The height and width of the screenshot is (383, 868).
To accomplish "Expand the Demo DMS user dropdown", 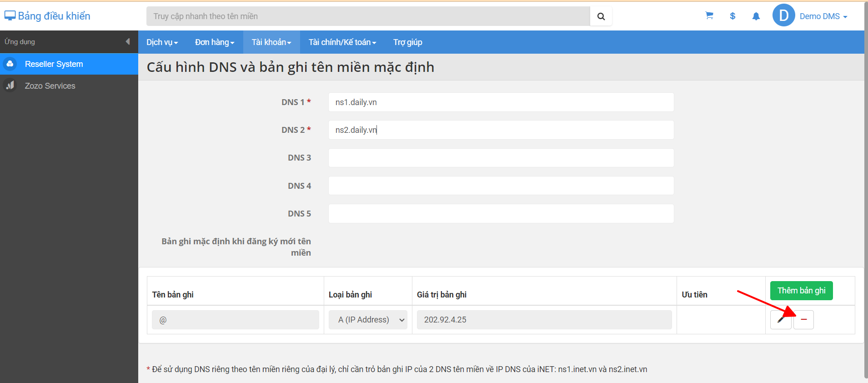I will coord(823,16).
